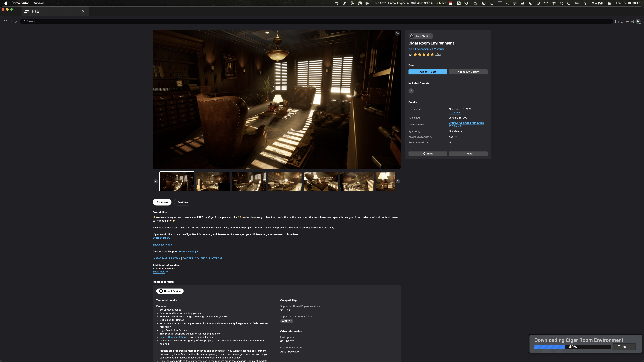Open the TWITTER link
Screen dimensions: 644x362
[188, 258]
